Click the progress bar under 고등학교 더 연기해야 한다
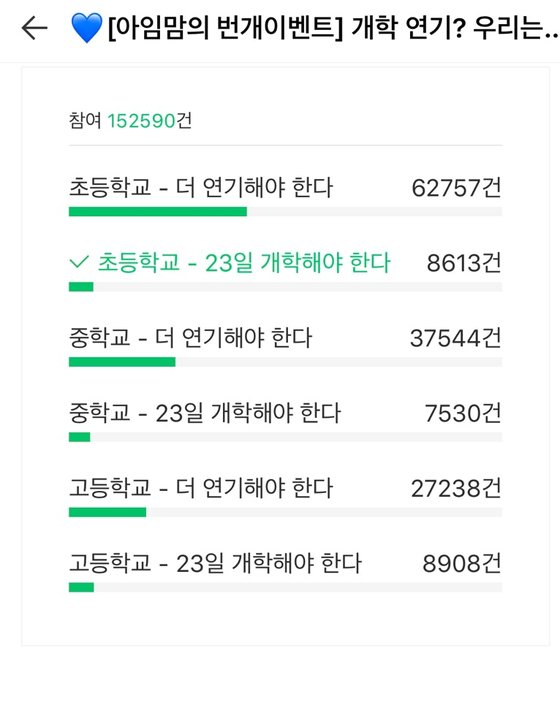This screenshot has height=702, width=560. click(x=285, y=512)
